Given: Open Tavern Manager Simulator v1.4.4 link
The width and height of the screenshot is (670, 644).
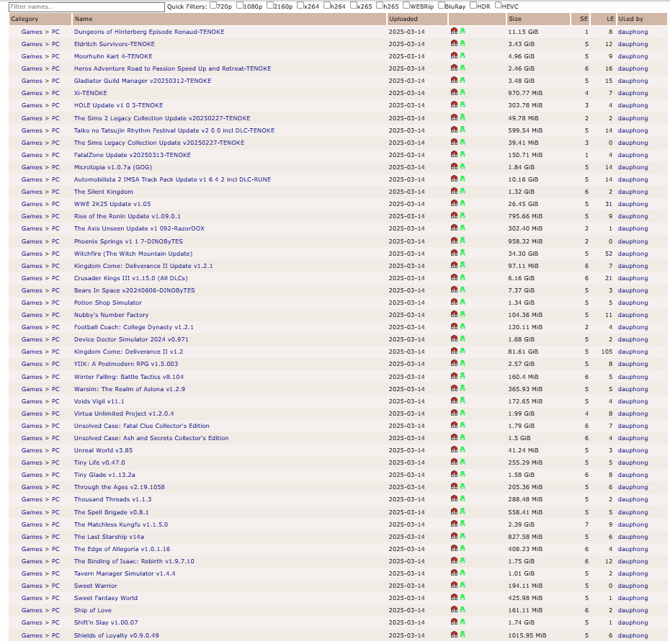Looking at the screenshot, I should tap(125, 573).
